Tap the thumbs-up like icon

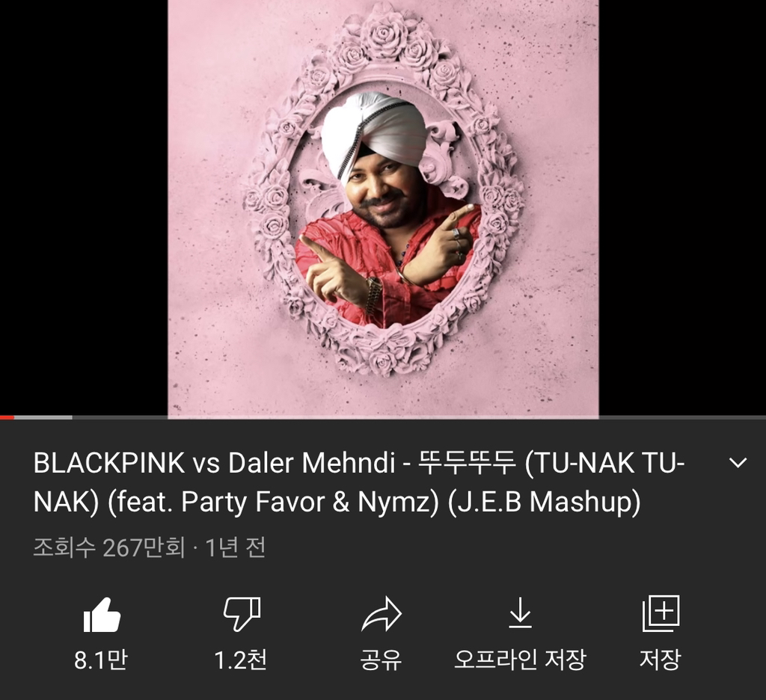102,615
